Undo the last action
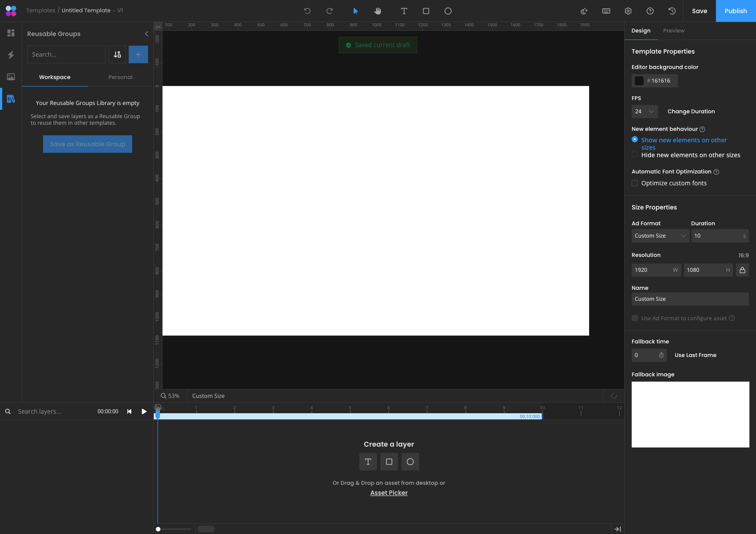The width and height of the screenshot is (756, 534). [307, 11]
